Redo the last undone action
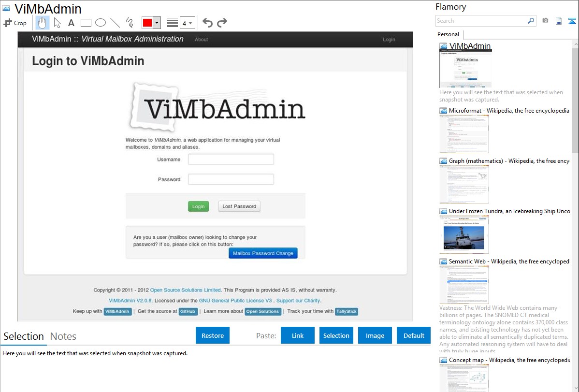The image size is (579, 392). (x=222, y=23)
